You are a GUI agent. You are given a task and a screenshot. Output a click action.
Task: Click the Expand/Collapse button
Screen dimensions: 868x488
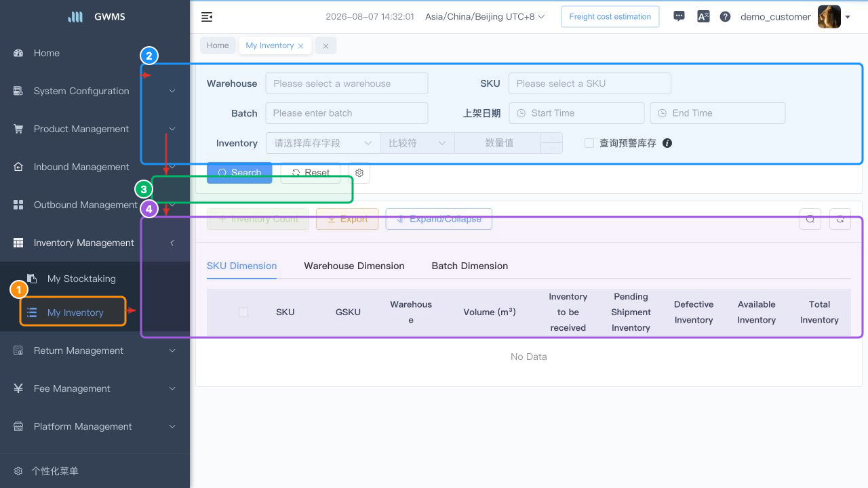[x=439, y=219]
